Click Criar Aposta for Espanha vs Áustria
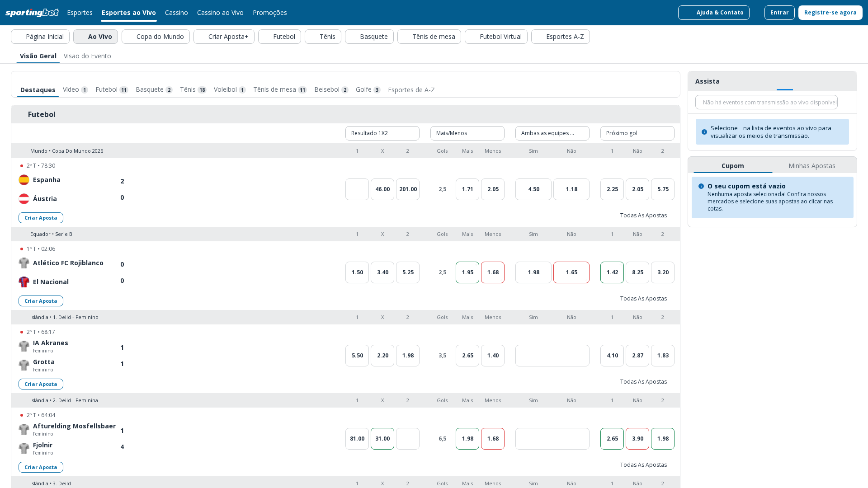868x488 pixels. 41,218
